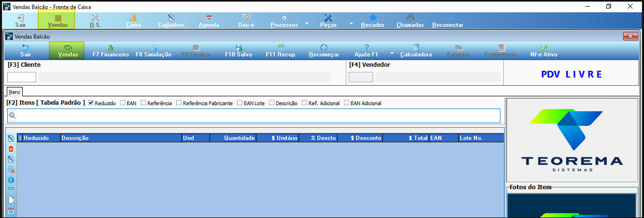This screenshot has width=644, height=218.
Task: Click the magnifier icon in the item search box
Action: click(12, 115)
